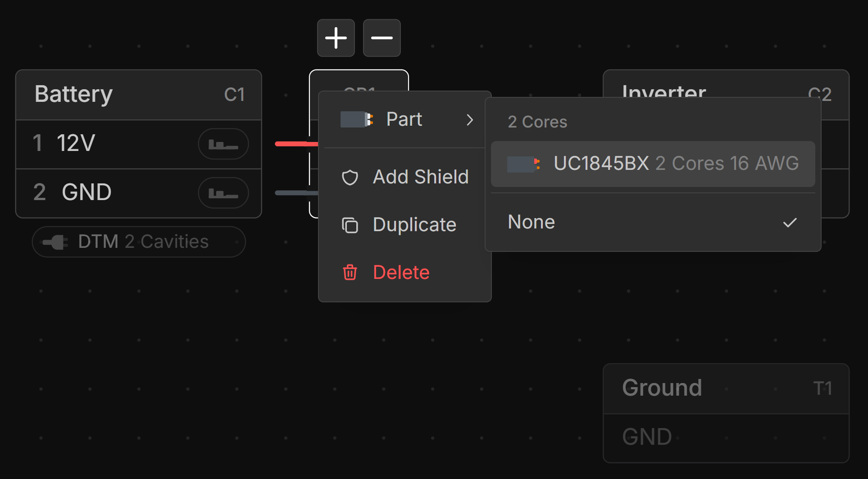Click the Battery connector header
The image size is (868, 479).
tap(139, 95)
